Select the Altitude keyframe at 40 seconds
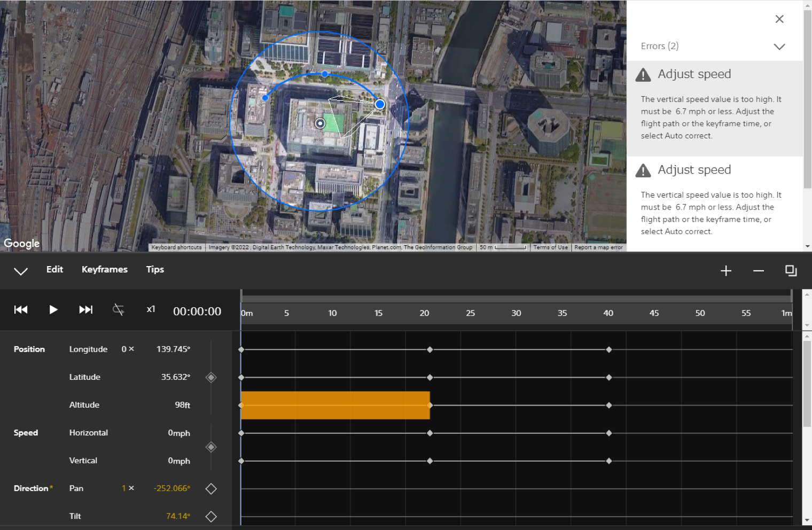 coord(609,405)
